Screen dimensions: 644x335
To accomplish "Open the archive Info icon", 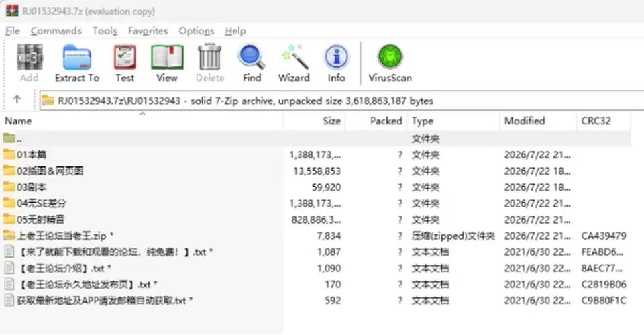I will [336, 57].
